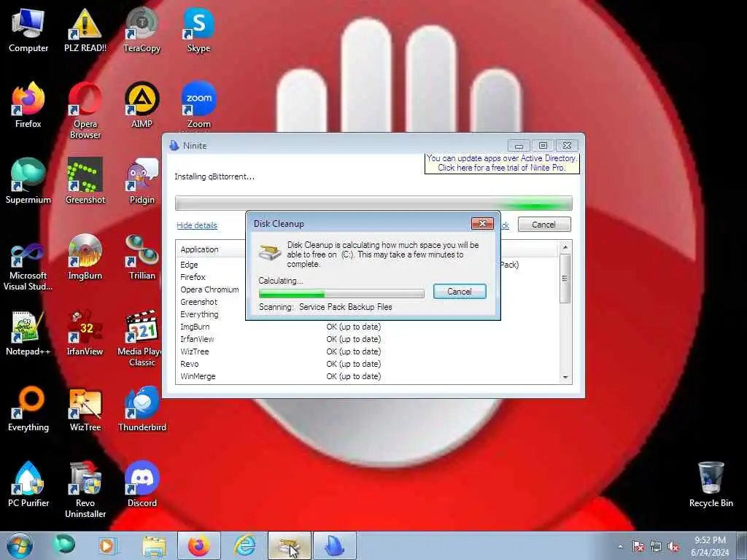
Task: Open the PC Purifier shortcut
Action: (x=28, y=484)
